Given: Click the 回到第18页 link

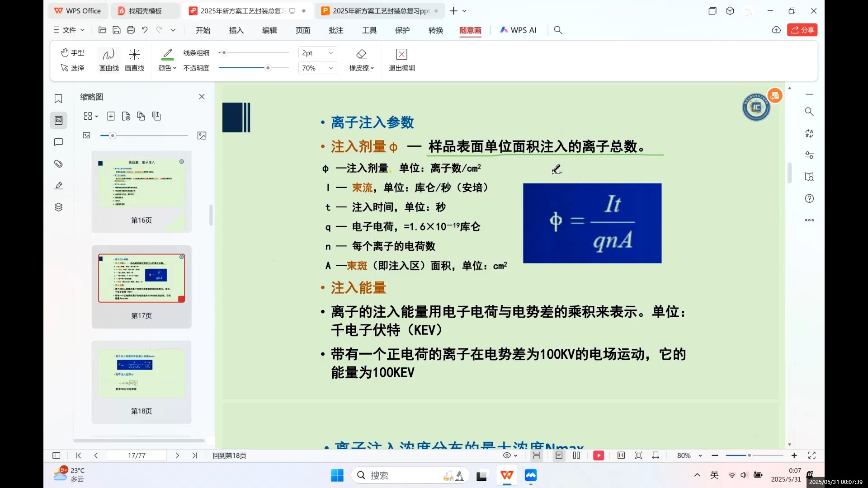Looking at the screenshot, I should coord(229,455).
